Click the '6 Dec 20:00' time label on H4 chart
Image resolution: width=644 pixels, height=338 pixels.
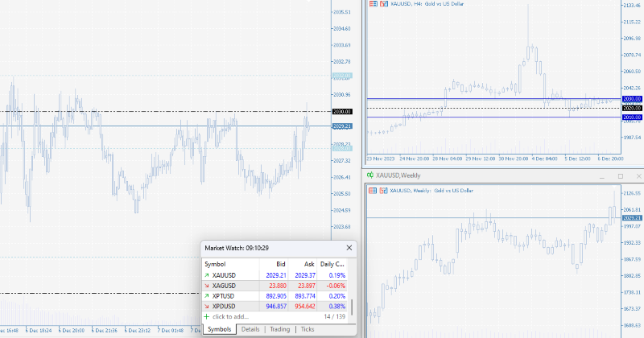pos(610,159)
